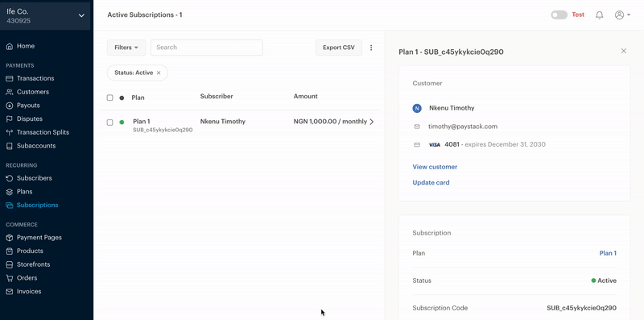The height and width of the screenshot is (320, 644).
Task: Click the Orders cart icon
Action: pos(10,278)
